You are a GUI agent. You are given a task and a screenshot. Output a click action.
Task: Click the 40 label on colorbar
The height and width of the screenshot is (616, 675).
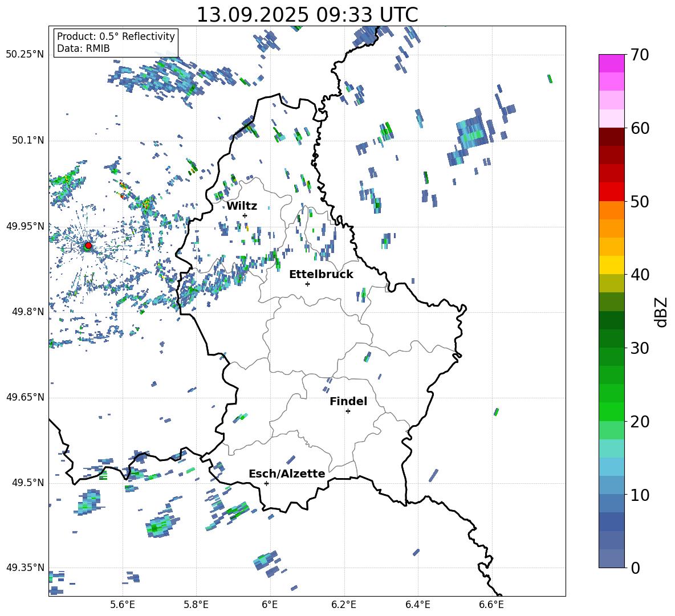(640, 275)
